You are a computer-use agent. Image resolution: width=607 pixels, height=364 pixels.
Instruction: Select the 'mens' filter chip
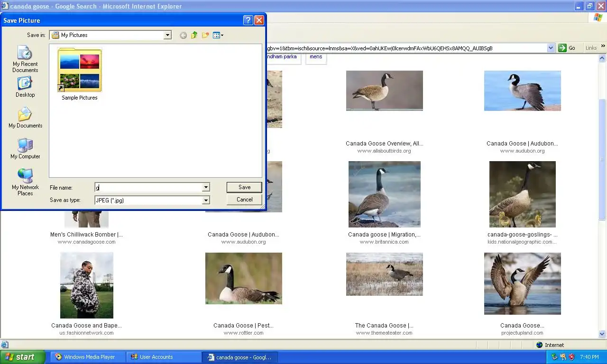(x=316, y=57)
